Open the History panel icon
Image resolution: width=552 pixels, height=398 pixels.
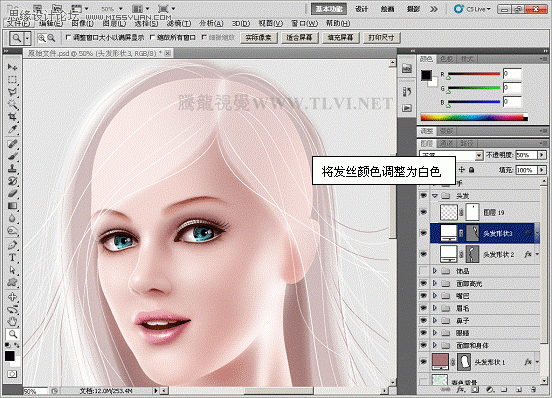[x=407, y=92]
